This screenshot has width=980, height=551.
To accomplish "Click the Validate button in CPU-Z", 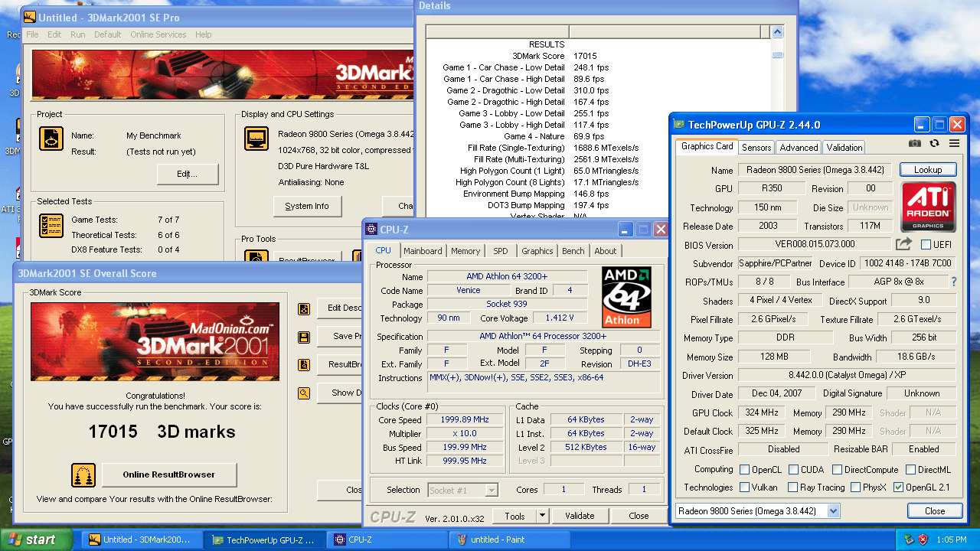I will pyautogui.click(x=580, y=516).
